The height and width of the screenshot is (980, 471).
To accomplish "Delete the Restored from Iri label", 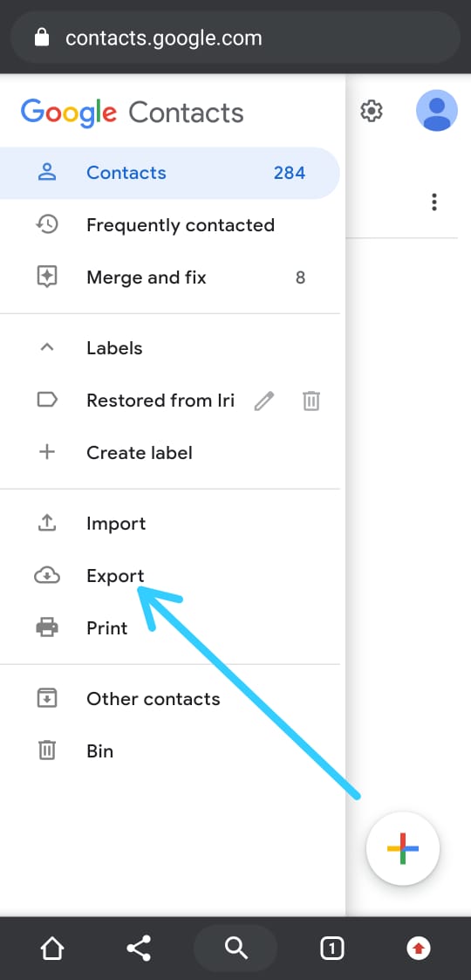I will pyautogui.click(x=311, y=401).
